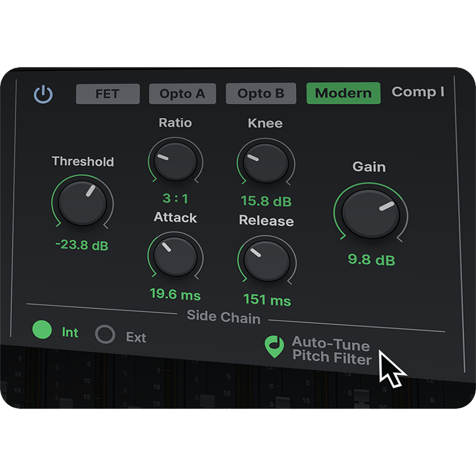Click the Ratio knob
This screenshot has height=476, width=476.
pyautogui.click(x=175, y=162)
